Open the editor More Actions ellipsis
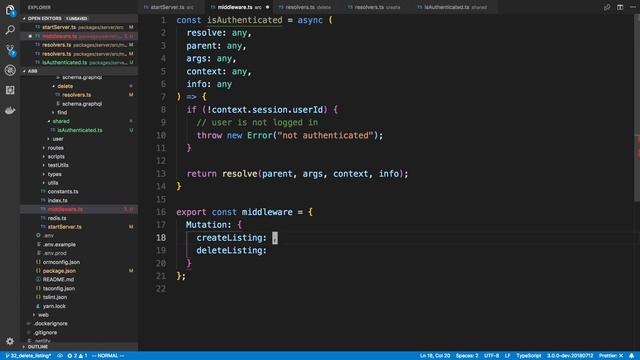640x360 pixels. click(x=632, y=7)
